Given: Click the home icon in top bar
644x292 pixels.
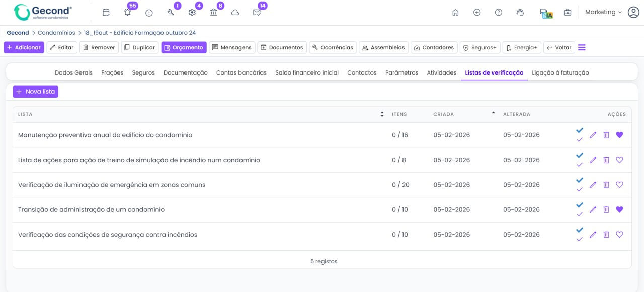Looking at the screenshot, I should point(455,12).
